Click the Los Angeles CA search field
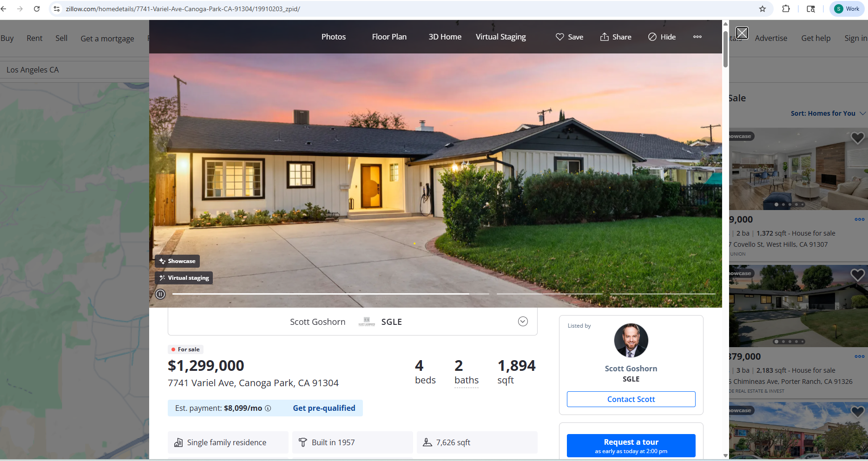 pos(74,70)
